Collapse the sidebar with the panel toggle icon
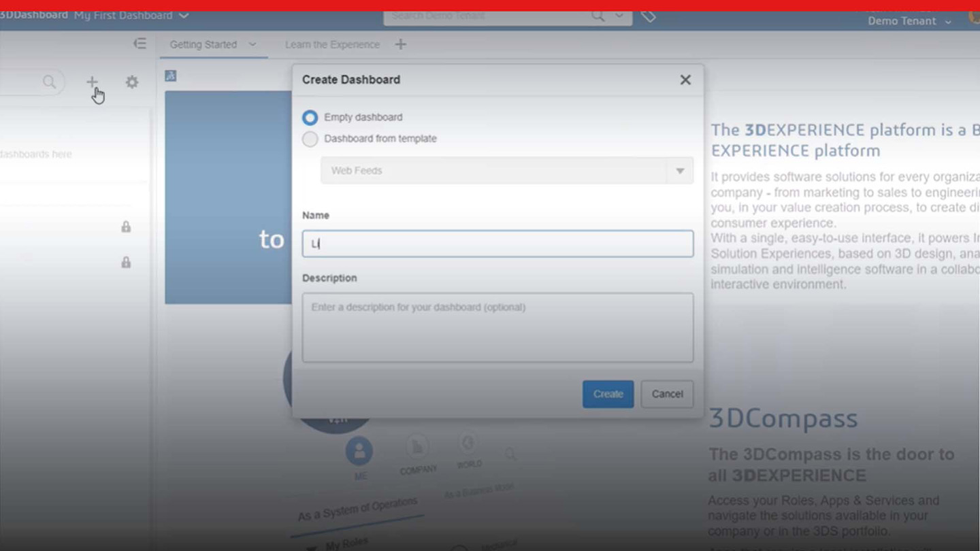Image resolution: width=980 pixels, height=551 pixels. click(x=140, y=44)
